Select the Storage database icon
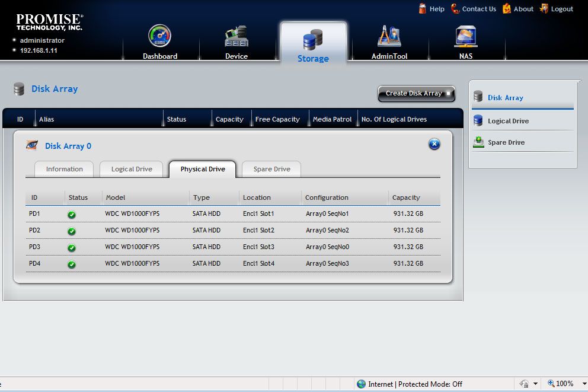588x392 pixels. [313, 40]
